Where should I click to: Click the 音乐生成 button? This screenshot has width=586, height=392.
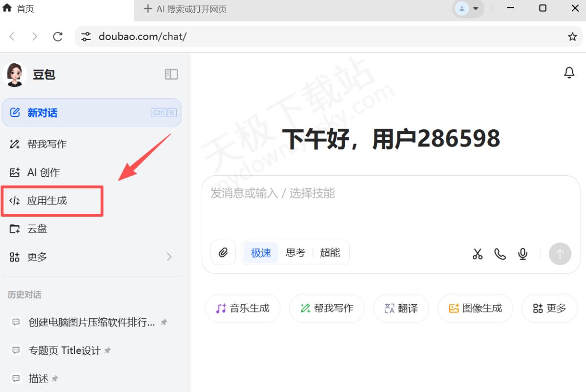tap(243, 308)
